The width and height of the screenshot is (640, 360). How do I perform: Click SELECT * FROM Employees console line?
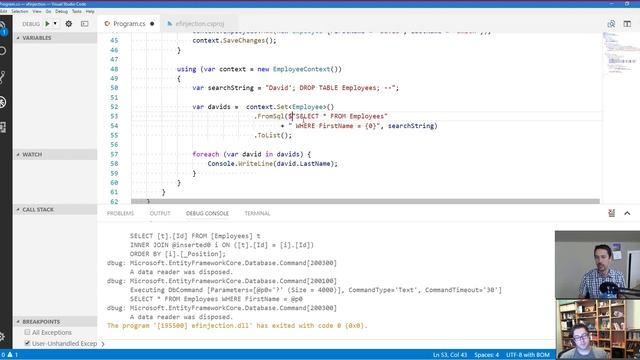[216, 299]
